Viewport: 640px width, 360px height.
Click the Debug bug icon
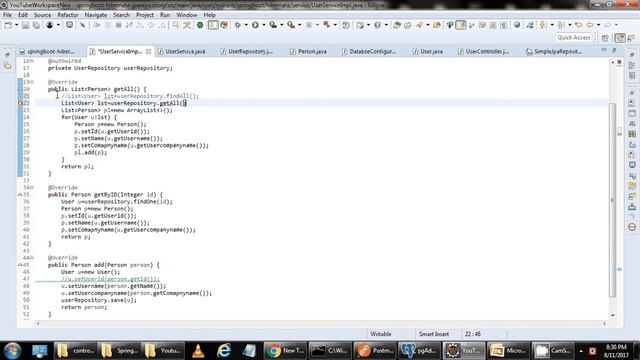click(238, 25)
